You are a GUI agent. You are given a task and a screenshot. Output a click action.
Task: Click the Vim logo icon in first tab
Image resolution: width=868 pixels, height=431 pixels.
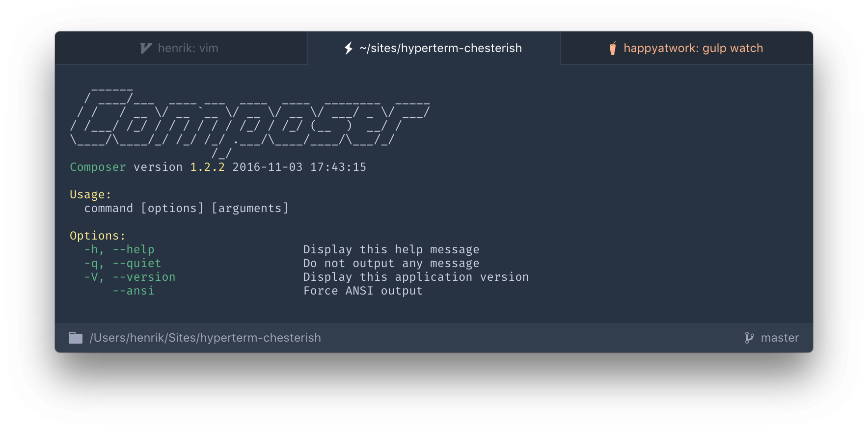click(146, 48)
